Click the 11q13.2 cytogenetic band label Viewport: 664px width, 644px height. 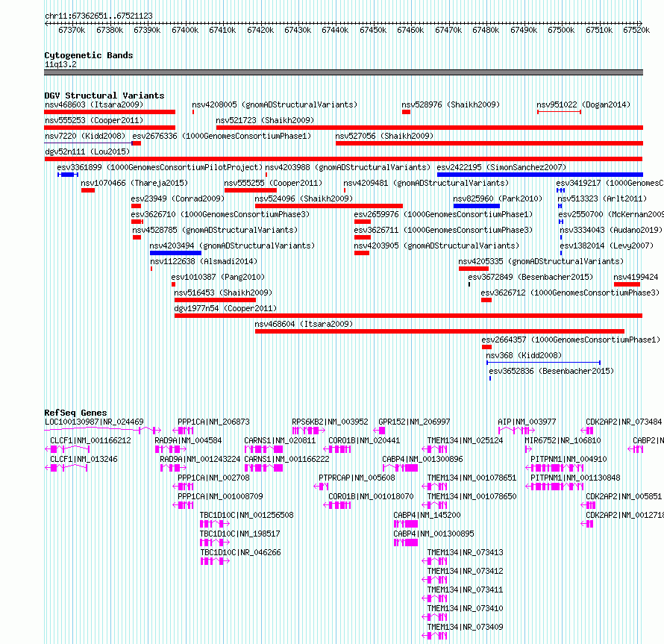point(60,65)
